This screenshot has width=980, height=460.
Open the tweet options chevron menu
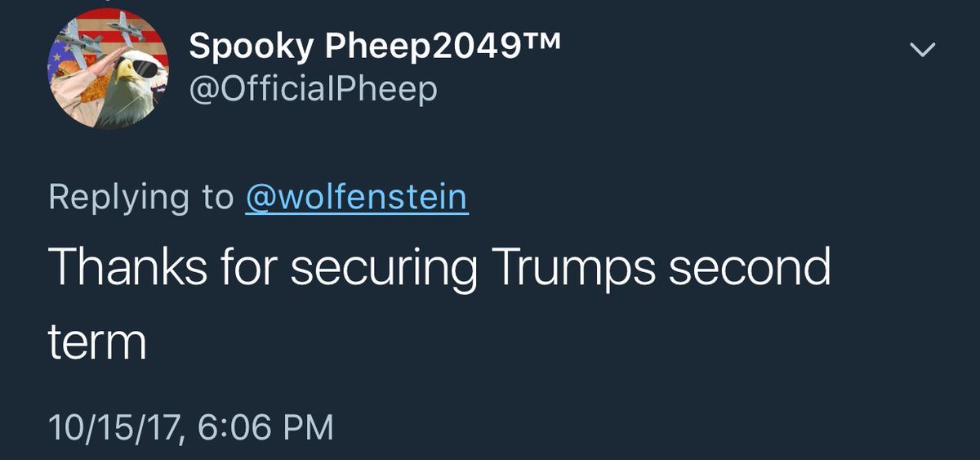pyautogui.click(x=923, y=51)
